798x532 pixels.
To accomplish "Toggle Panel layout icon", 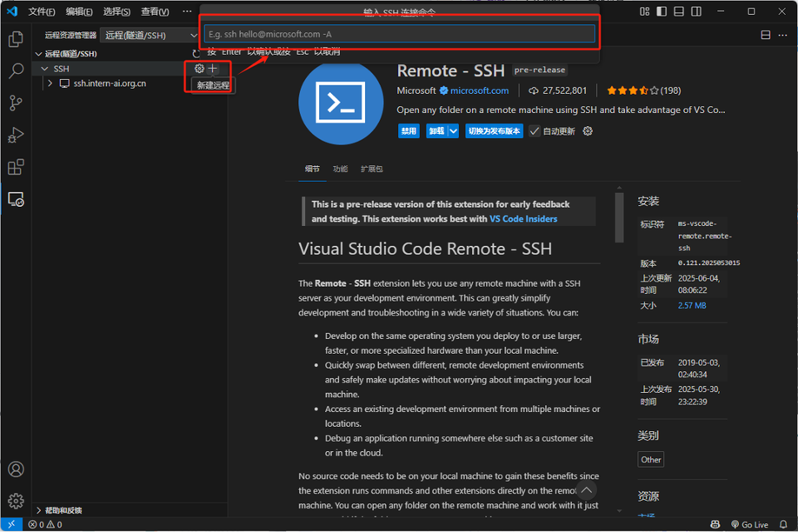I will coord(679,11).
